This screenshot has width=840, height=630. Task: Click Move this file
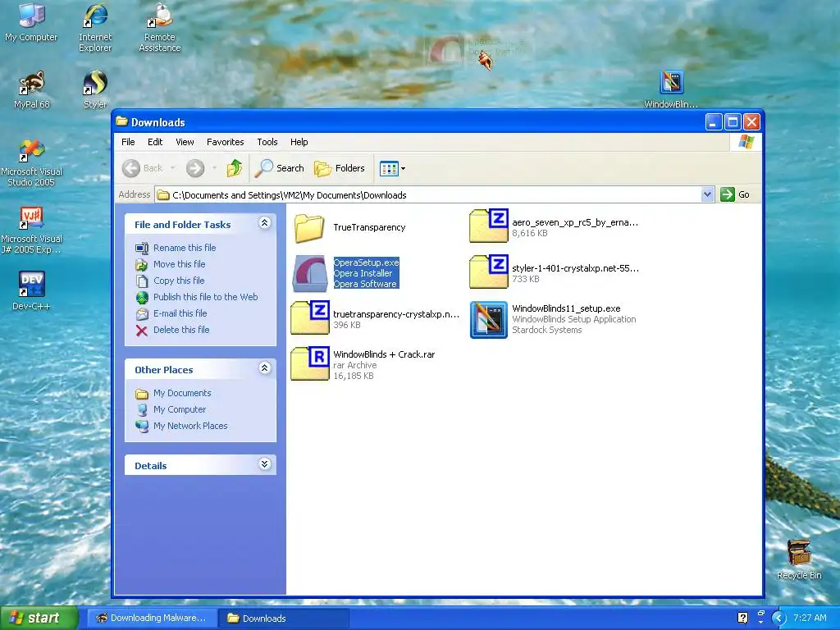pos(179,264)
